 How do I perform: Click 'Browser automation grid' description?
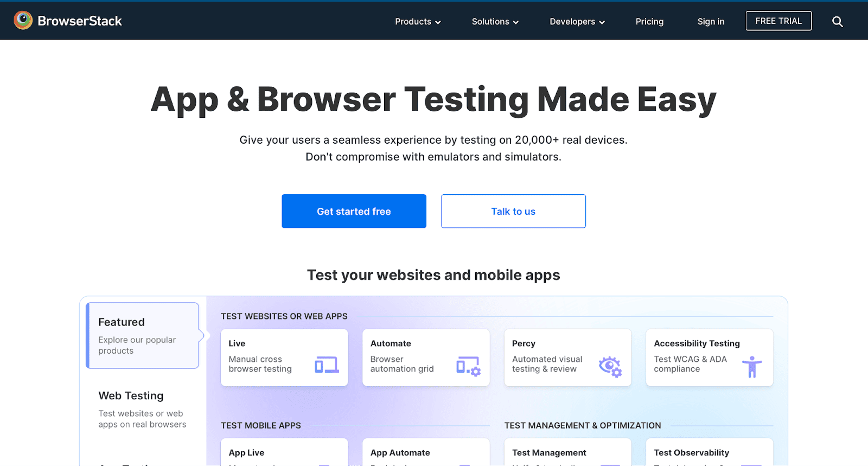point(402,364)
